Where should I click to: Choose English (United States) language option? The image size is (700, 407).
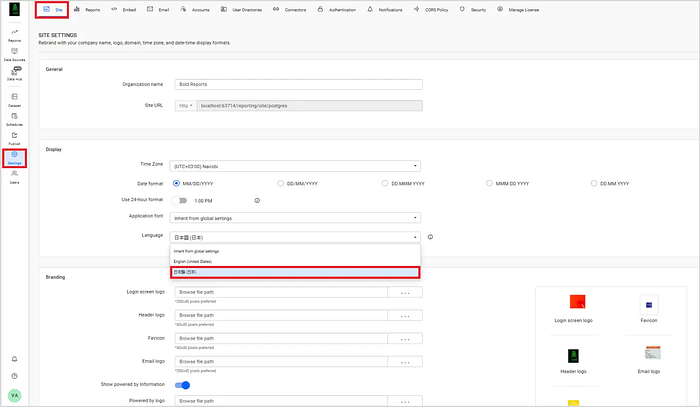[295, 262]
